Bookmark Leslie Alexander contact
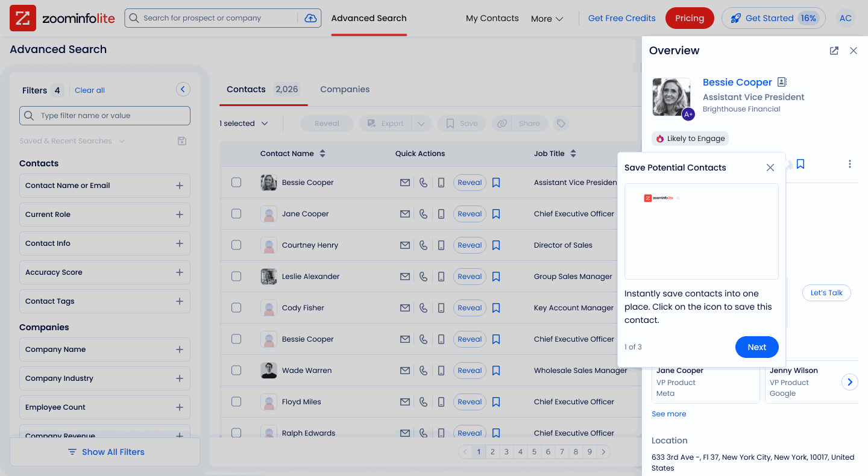The height and width of the screenshot is (476, 868). coord(496,277)
